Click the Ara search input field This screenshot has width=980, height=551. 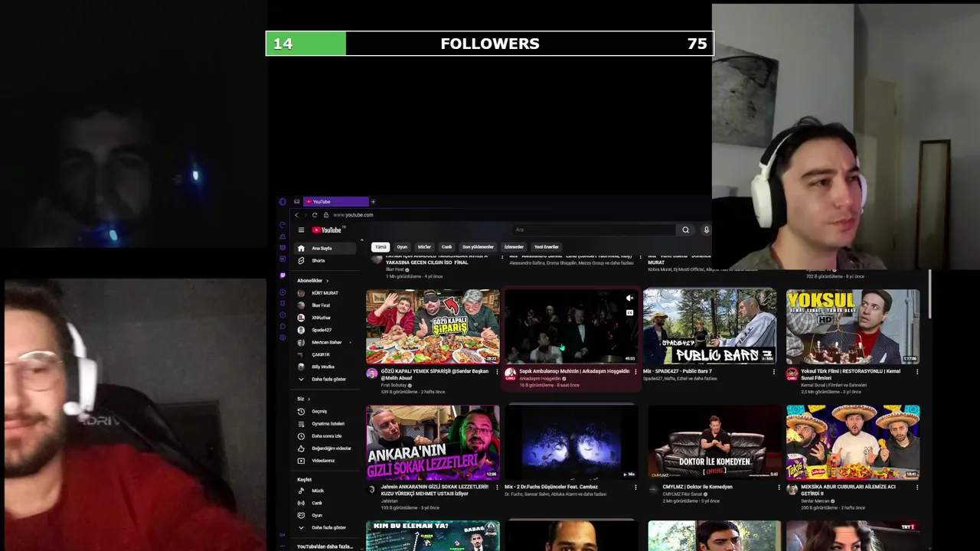tap(593, 230)
